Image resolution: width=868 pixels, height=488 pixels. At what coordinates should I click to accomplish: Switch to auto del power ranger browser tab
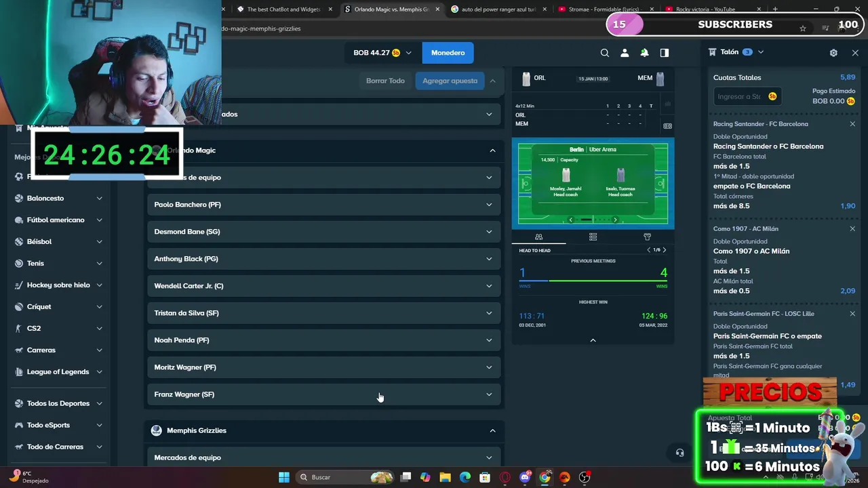[x=498, y=9]
